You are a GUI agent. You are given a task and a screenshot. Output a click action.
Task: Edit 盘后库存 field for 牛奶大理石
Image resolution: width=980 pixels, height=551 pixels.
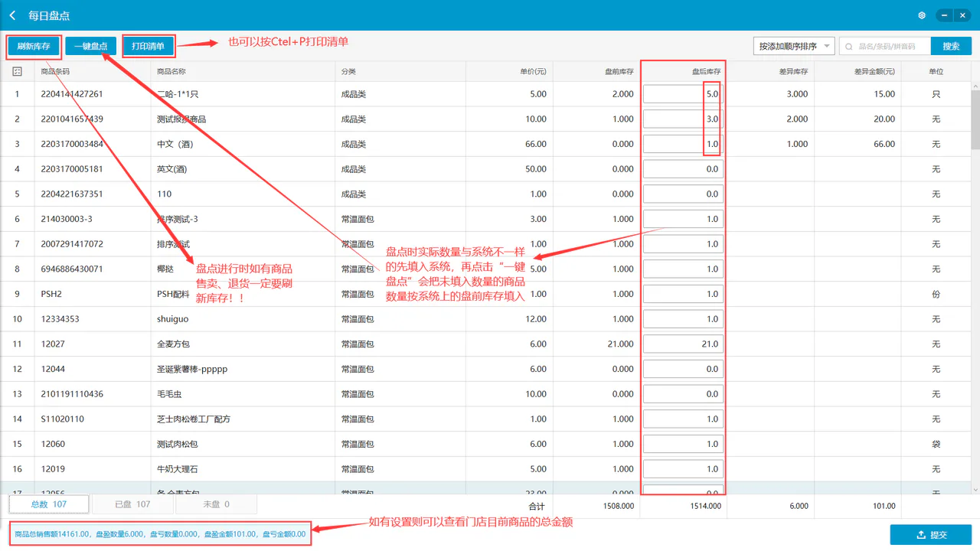tap(683, 469)
